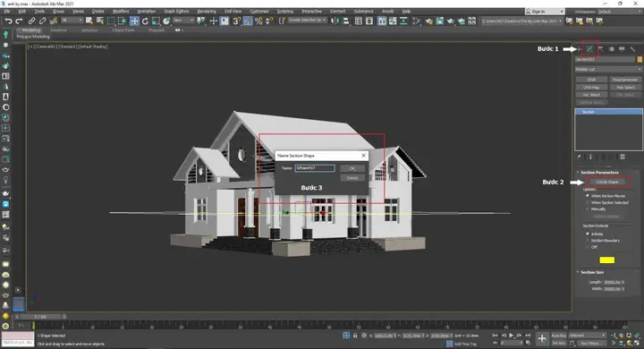Open the Graph Editors menu
This screenshot has height=349, width=644.
(x=176, y=12)
